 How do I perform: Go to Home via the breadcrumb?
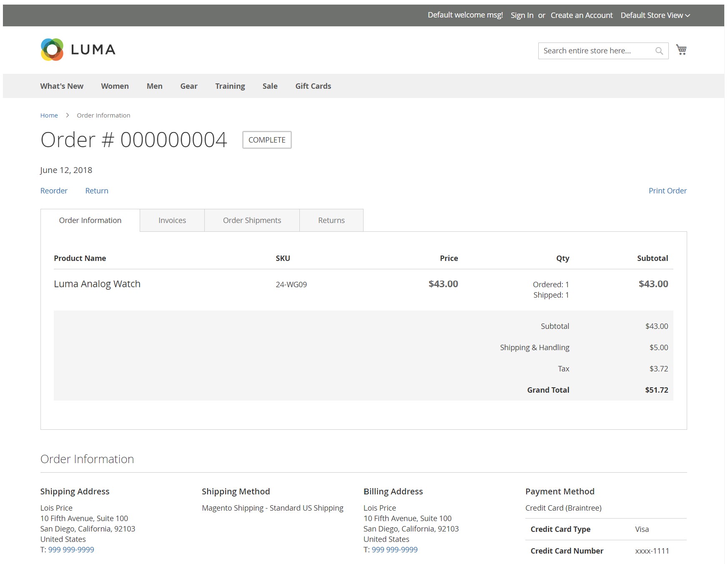49,115
